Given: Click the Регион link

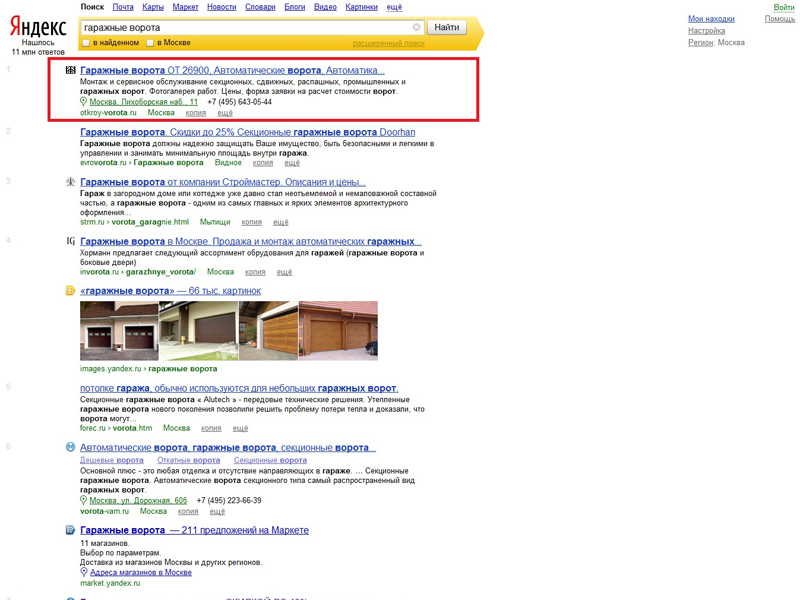Looking at the screenshot, I should (701, 42).
